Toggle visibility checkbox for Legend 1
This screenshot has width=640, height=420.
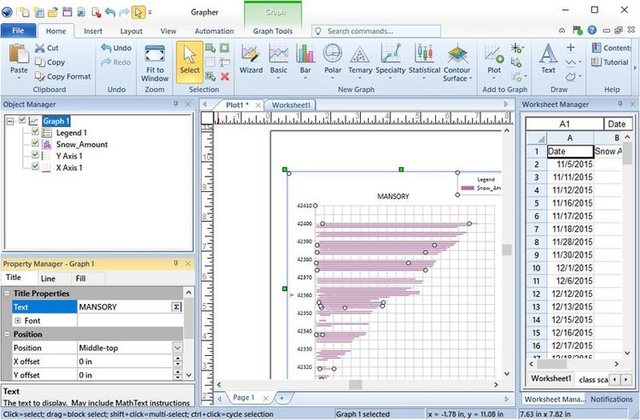pos(35,132)
